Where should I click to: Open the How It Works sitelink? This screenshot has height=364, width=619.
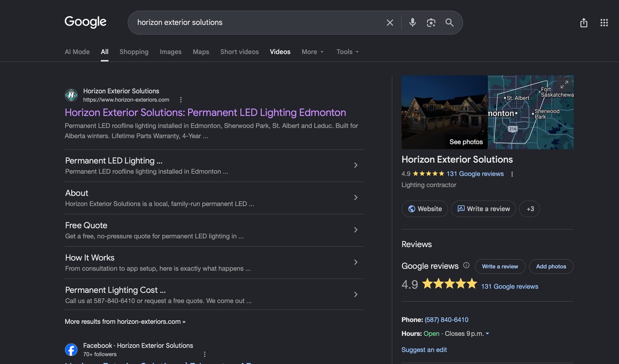click(x=214, y=262)
